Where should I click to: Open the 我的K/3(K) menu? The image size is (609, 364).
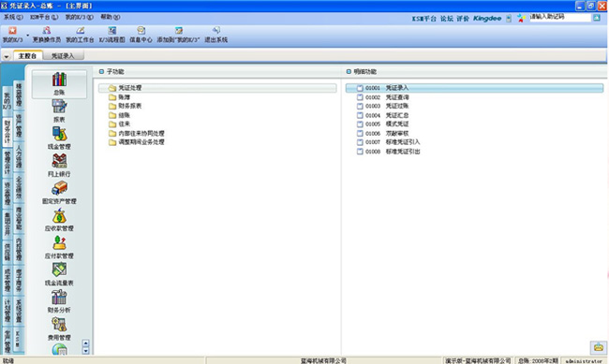click(x=80, y=17)
